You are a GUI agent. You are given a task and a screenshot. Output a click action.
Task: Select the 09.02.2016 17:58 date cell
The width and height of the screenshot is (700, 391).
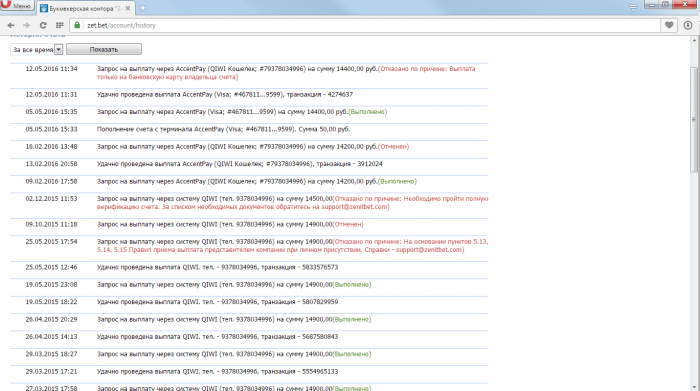[x=51, y=181]
